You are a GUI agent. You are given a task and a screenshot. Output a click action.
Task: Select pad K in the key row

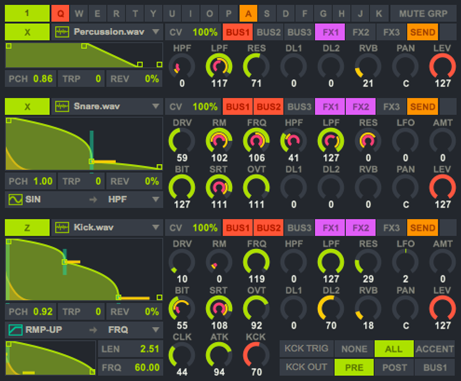click(379, 14)
